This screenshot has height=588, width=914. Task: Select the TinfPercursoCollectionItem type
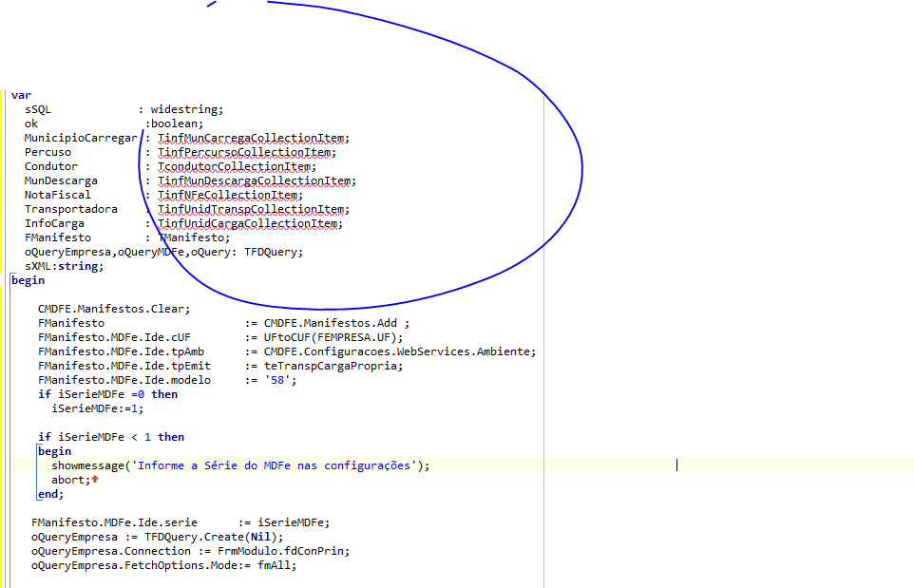click(x=247, y=152)
